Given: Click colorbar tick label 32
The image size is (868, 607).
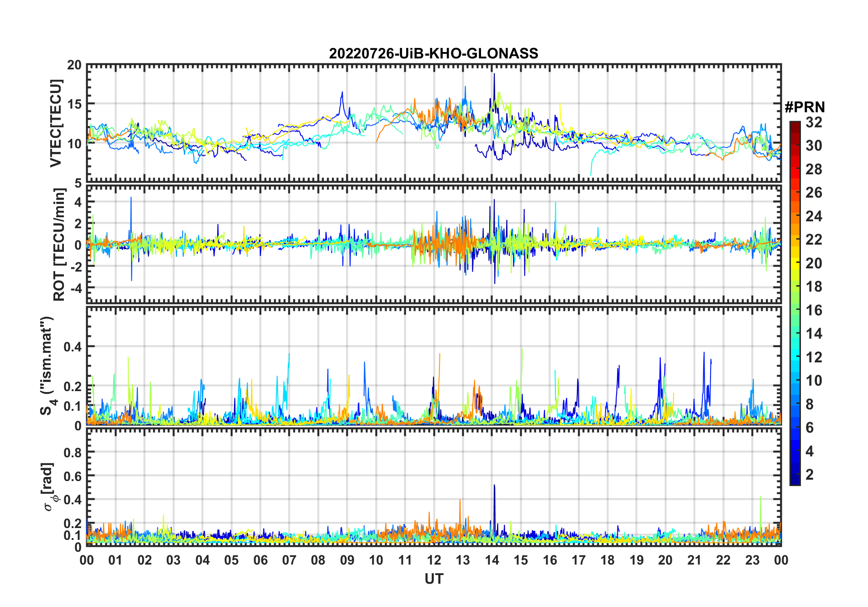Looking at the screenshot, I should click(x=814, y=122).
